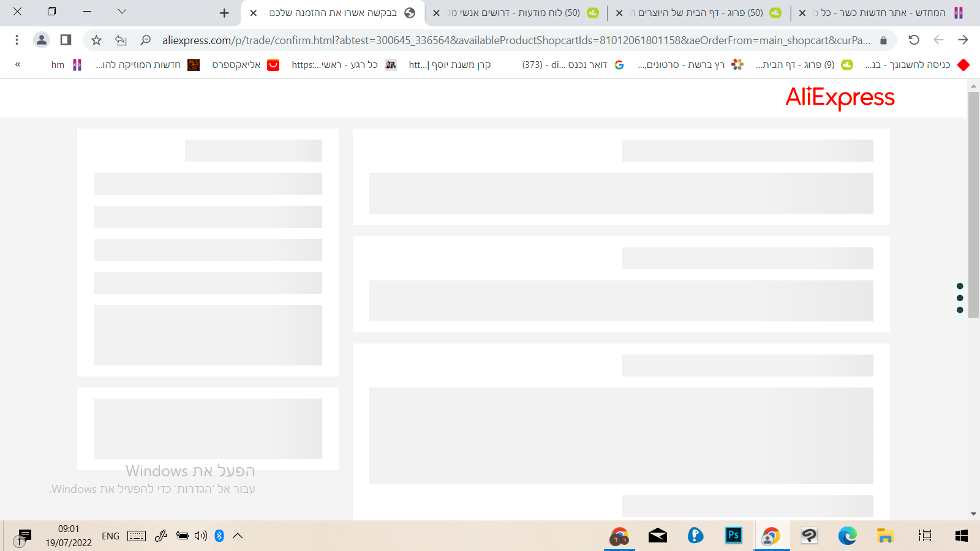
Task: Open the taskbar icon between Chrome and Edge
Action: click(x=810, y=536)
